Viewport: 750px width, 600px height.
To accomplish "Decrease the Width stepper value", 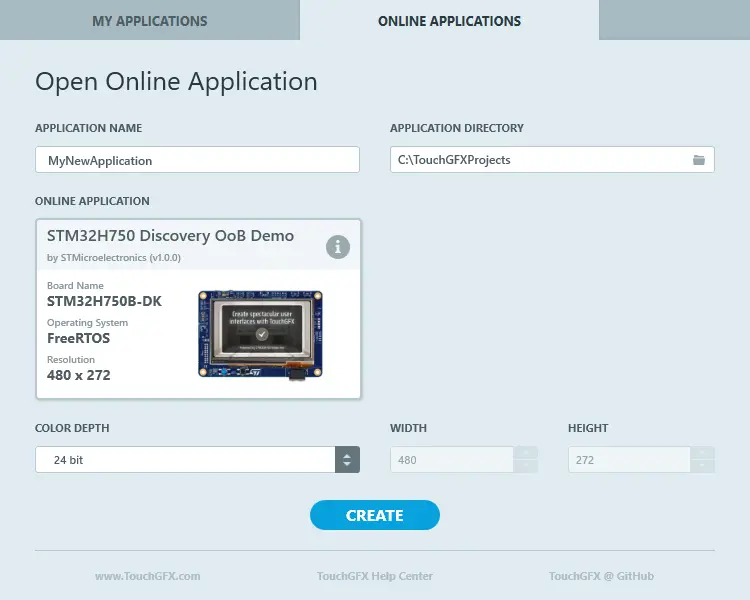I will [x=526, y=466].
